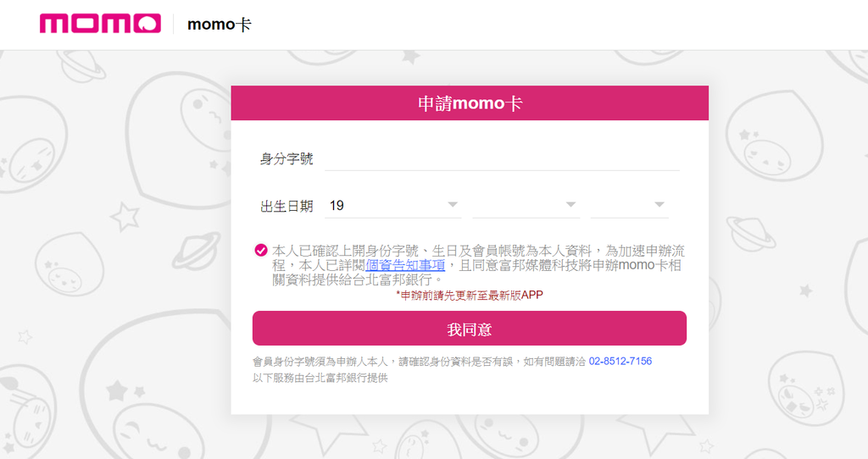This screenshot has width=868, height=459.
Task: Click the month dropdown arrow icon
Action: click(x=571, y=205)
